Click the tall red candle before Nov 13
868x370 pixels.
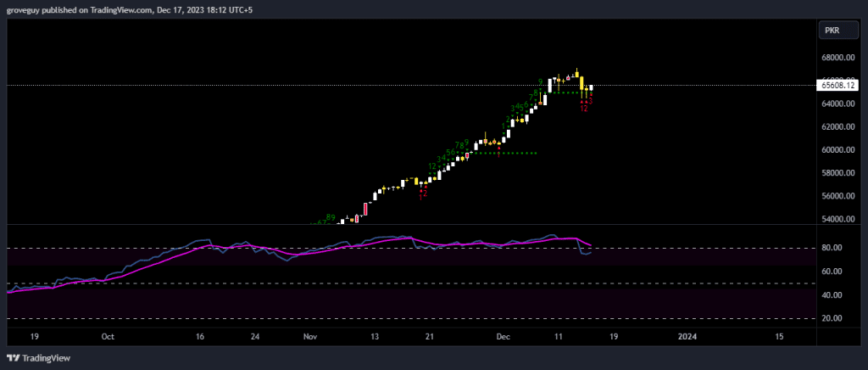(x=366, y=209)
